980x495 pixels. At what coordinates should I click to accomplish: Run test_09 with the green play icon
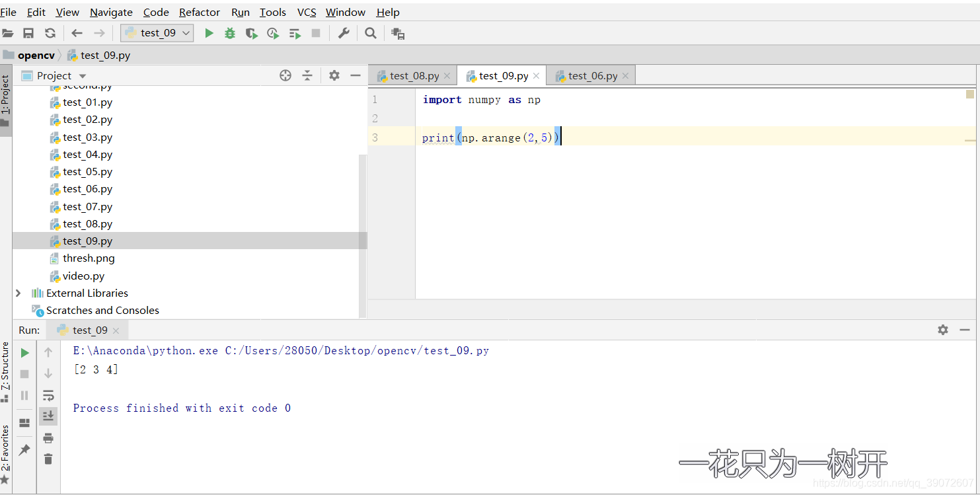(209, 33)
